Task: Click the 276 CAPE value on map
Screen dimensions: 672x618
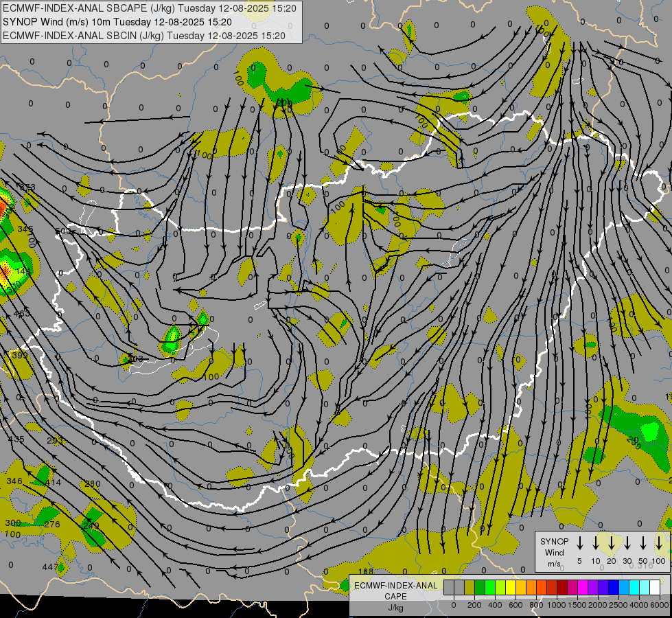Action: [52, 524]
